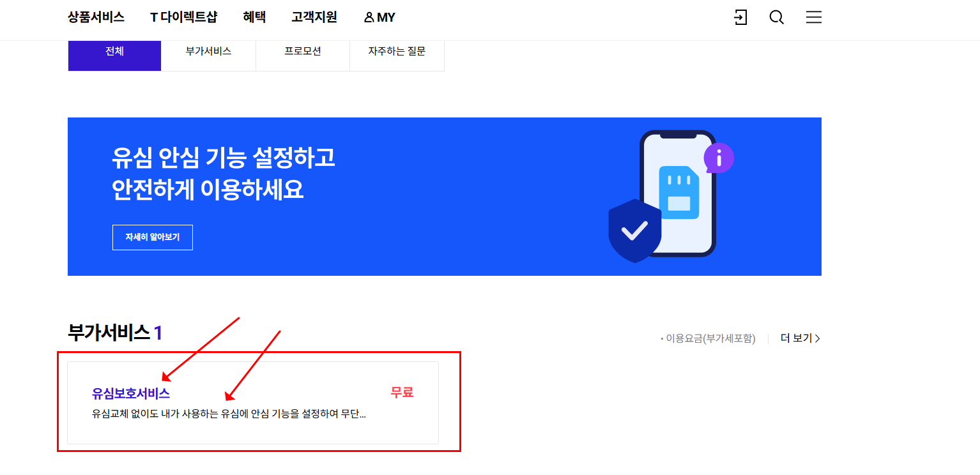Switch to the 자주하는 질문 tab
This screenshot has width=980, height=475.
pos(397,51)
